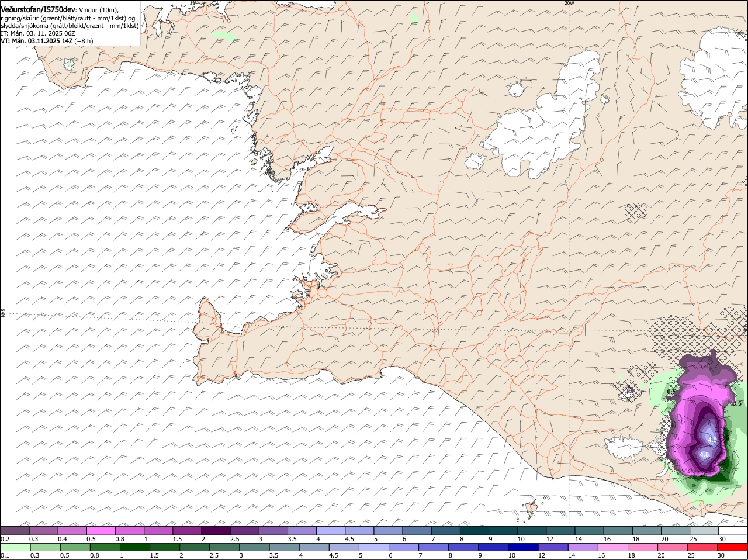Pick the medium green 0.5 mm rain swatch
748x560 pixels.
click(x=74, y=547)
